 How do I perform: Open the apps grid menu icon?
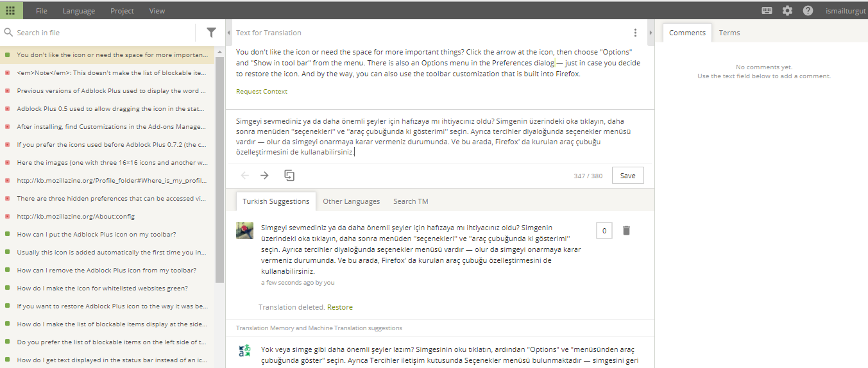coord(11,10)
